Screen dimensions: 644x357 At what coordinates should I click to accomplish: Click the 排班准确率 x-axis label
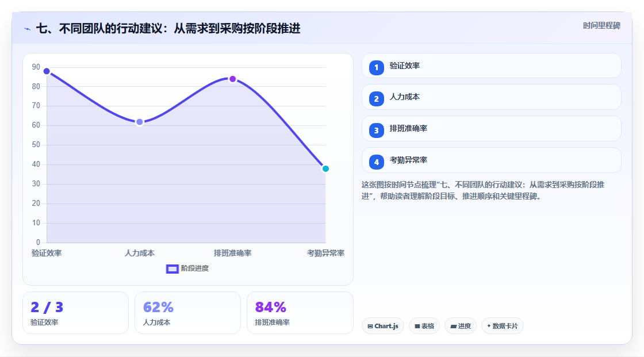click(x=232, y=253)
